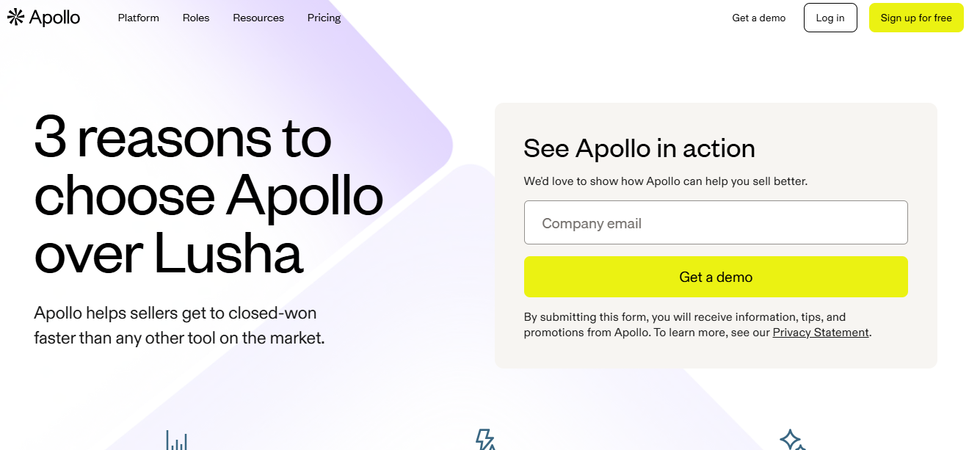Click the Apollo wordmark text in the header

(53, 17)
